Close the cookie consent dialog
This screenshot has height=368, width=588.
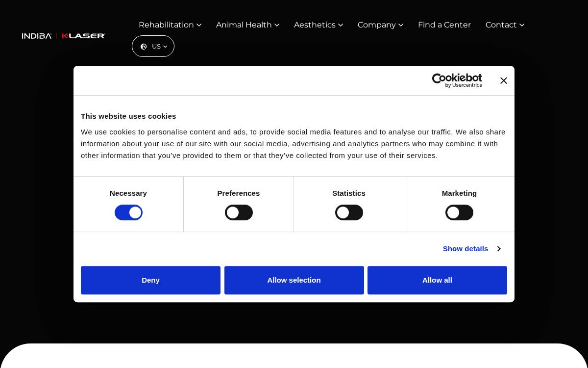503,80
